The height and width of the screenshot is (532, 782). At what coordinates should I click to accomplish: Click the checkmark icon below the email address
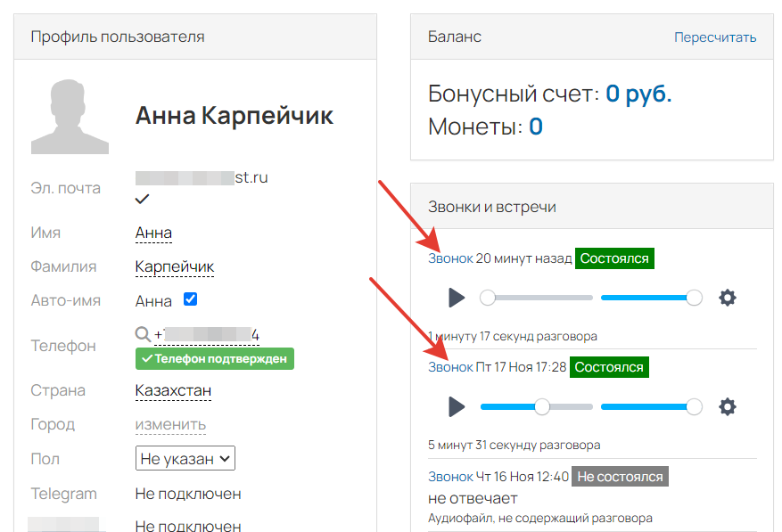point(142,198)
